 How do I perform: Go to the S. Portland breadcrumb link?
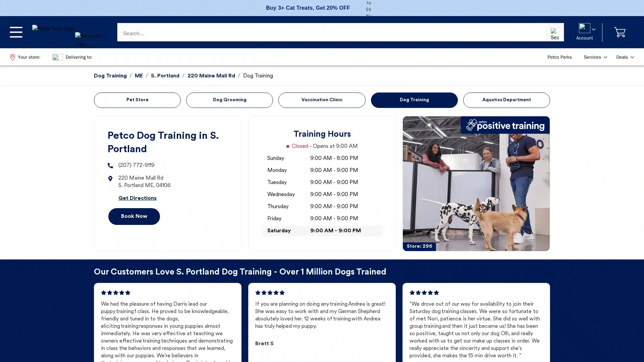[x=165, y=76]
